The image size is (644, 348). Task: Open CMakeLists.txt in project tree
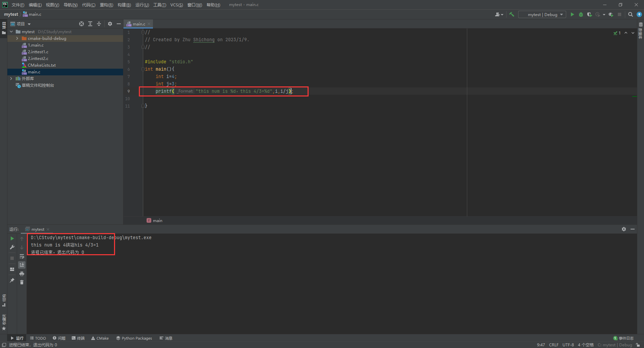(42, 65)
